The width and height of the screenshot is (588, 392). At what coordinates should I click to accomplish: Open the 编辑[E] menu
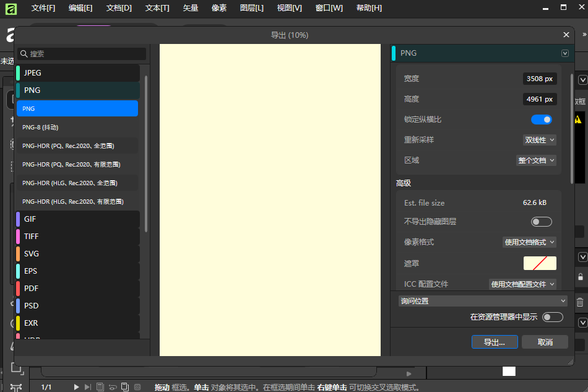[80, 8]
